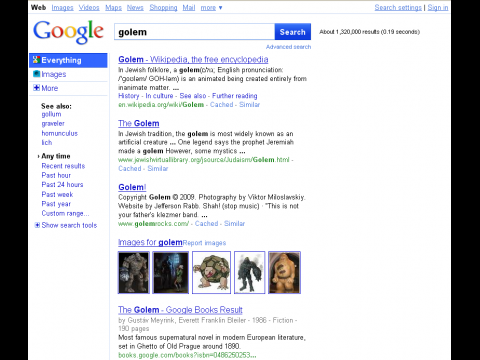The height and width of the screenshot is (360, 480).
Task: Open Cached link for Wikipedia result
Action: click(x=221, y=105)
